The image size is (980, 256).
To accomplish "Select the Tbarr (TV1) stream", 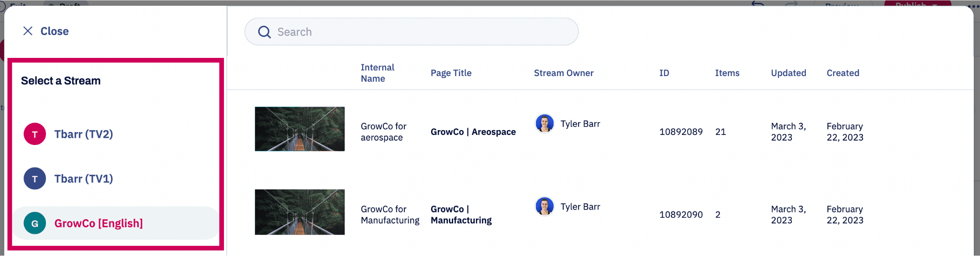I will [x=115, y=178].
